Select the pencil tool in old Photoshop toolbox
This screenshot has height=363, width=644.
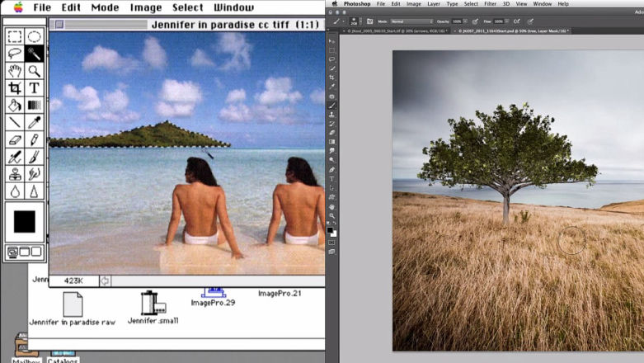(x=34, y=139)
